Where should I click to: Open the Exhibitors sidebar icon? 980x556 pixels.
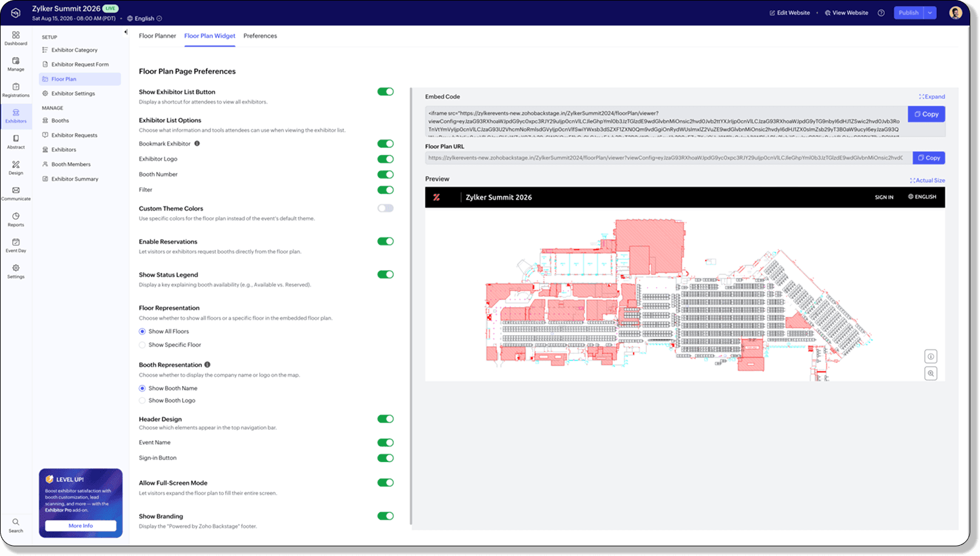pyautogui.click(x=16, y=116)
